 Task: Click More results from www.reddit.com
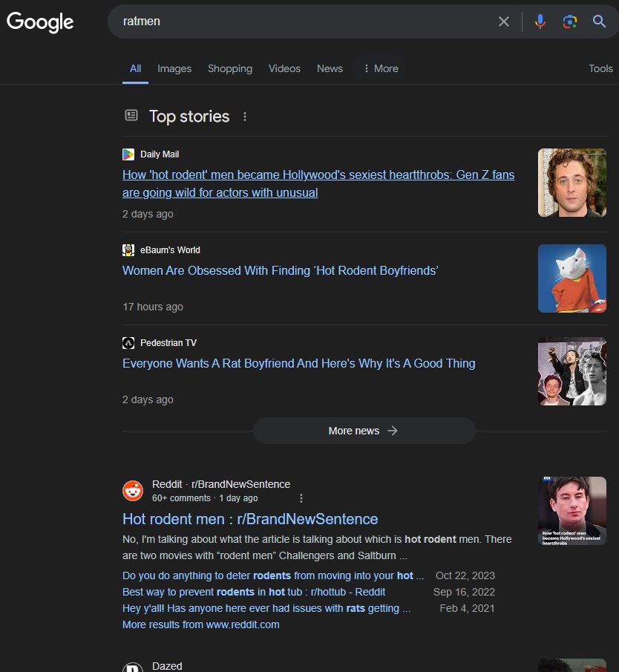click(x=201, y=624)
